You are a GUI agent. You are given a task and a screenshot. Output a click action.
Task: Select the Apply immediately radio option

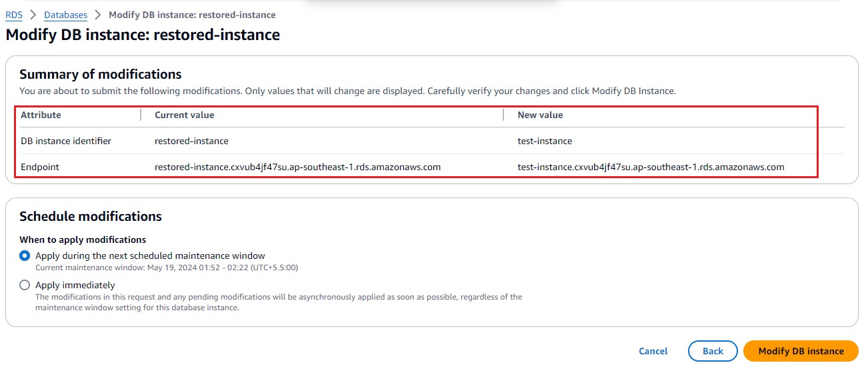(25, 285)
